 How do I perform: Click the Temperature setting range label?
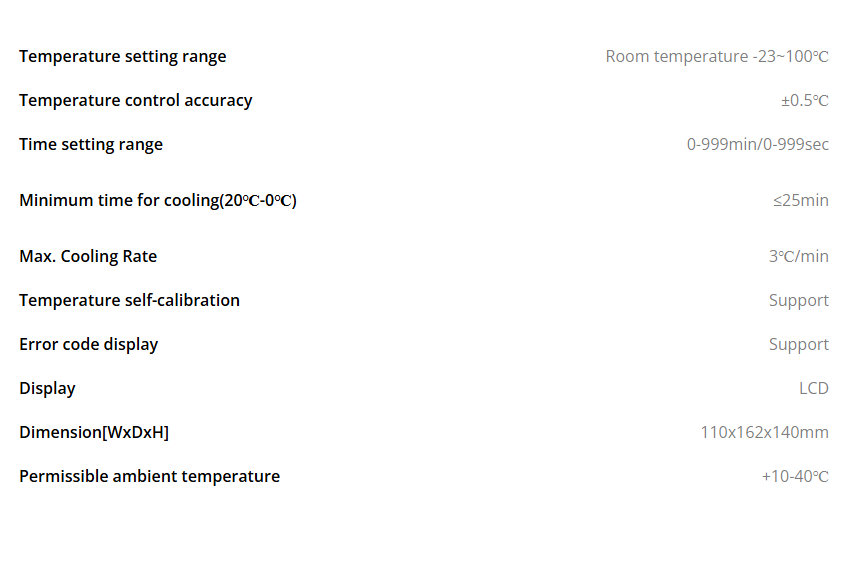tap(123, 57)
